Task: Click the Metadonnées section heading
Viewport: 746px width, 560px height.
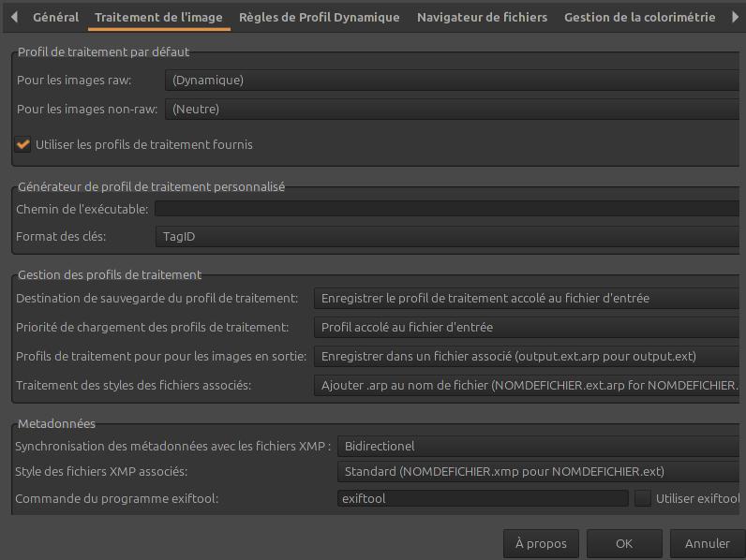Action: tap(56, 423)
